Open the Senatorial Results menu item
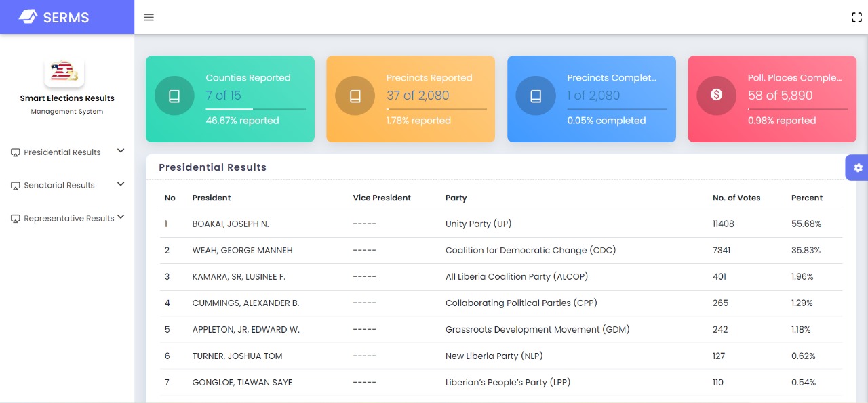This screenshot has height=403, width=868. pos(59,186)
